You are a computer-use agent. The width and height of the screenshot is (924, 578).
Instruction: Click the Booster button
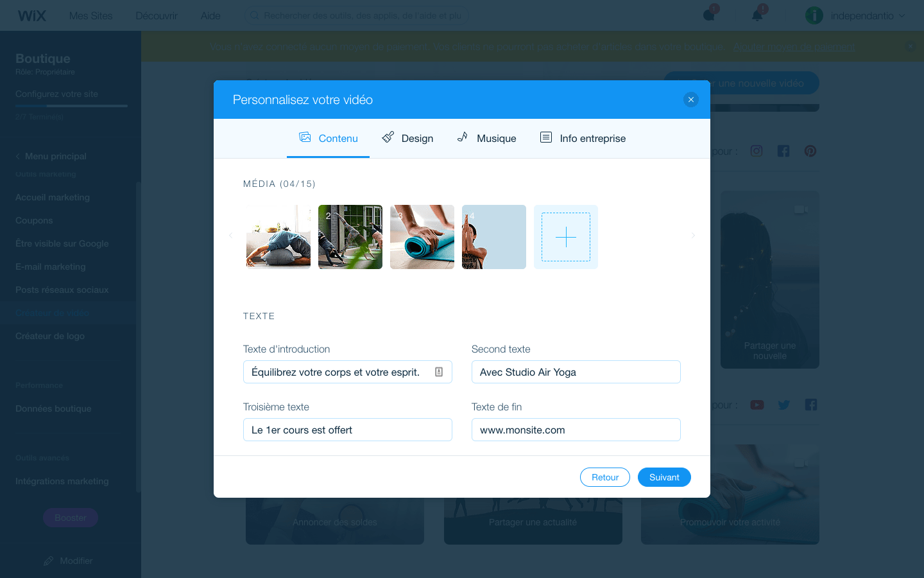coord(71,518)
